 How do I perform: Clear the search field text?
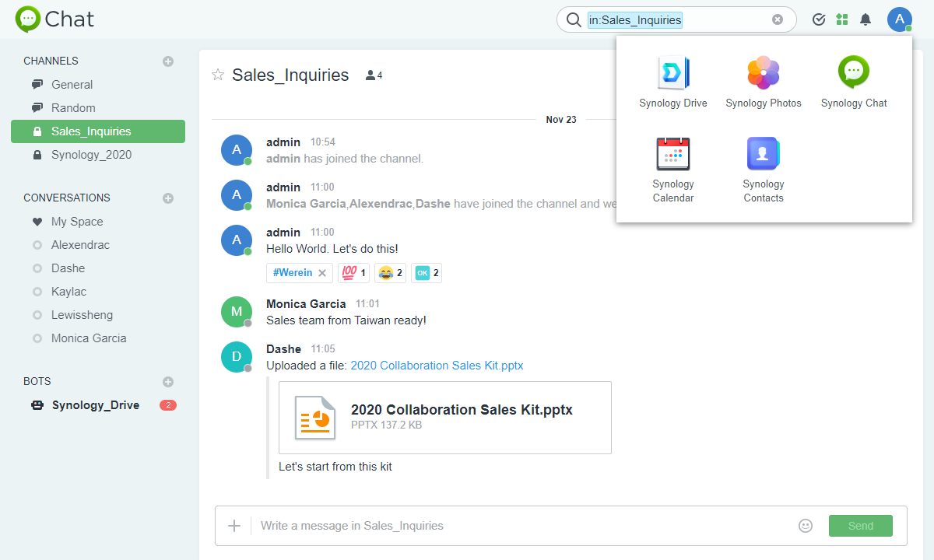(x=778, y=20)
